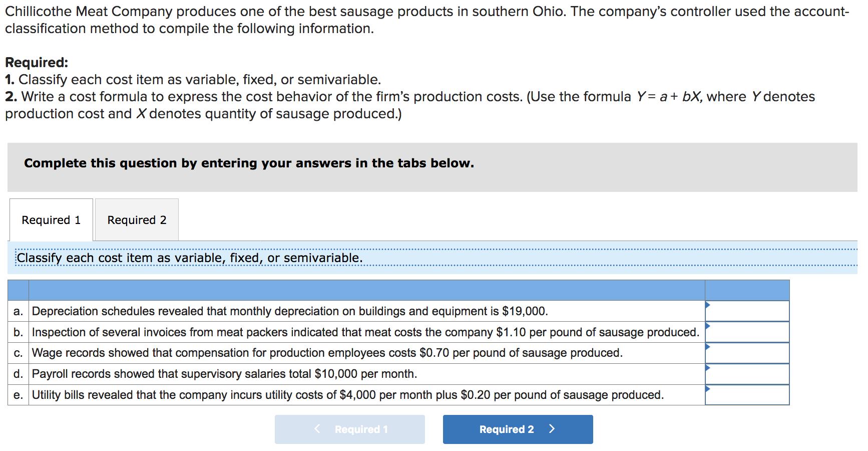Click the blue triangle marker in row d answer cell
Image resolution: width=868 pixels, height=451 pixels.
(708, 368)
